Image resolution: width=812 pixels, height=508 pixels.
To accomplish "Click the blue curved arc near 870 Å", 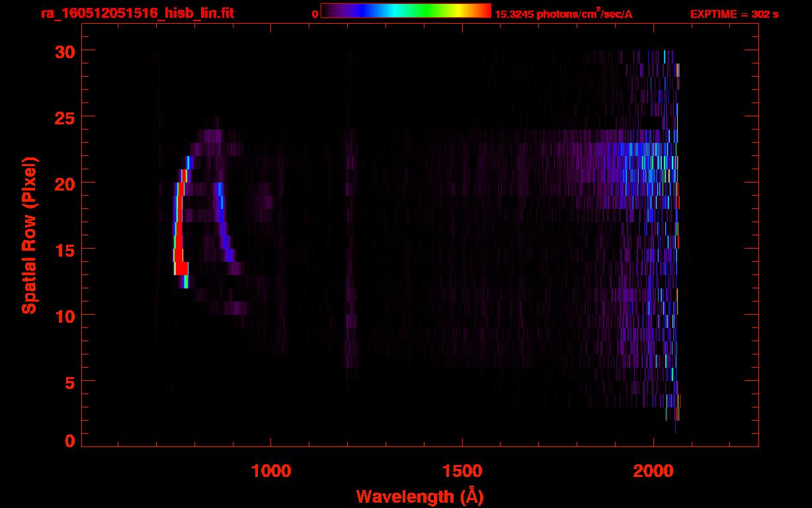I will (223, 222).
